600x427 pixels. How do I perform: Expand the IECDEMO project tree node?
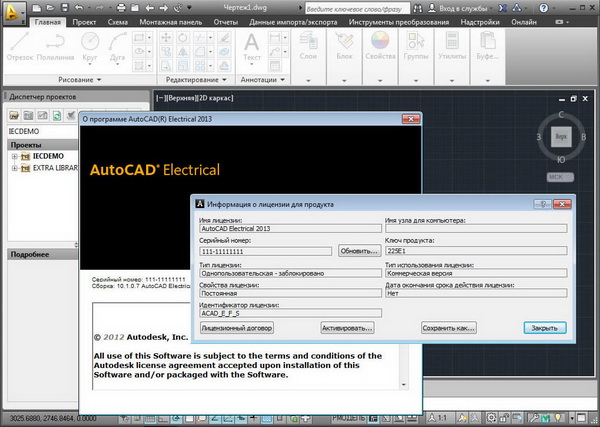[x=15, y=156]
